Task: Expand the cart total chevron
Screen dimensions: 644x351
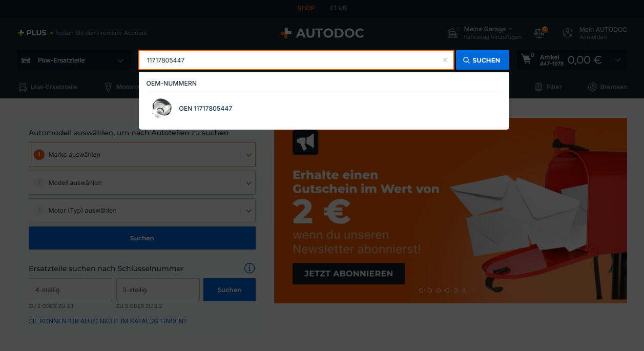Action: pos(618,60)
